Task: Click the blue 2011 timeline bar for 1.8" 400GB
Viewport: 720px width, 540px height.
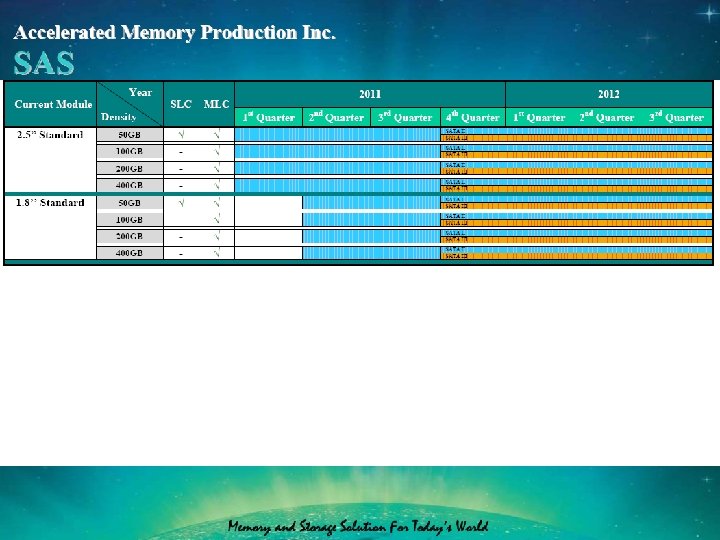Action: [x=371, y=253]
